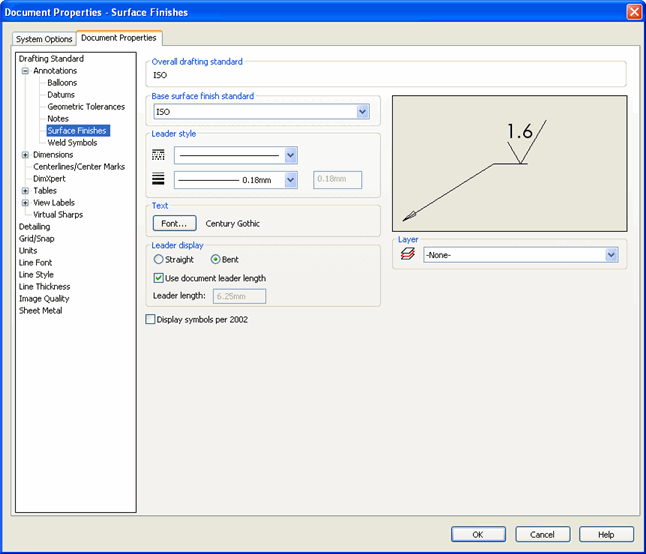Screen dimensions: 646x554
Task: Open Help for this dialog
Action: (x=606, y=534)
